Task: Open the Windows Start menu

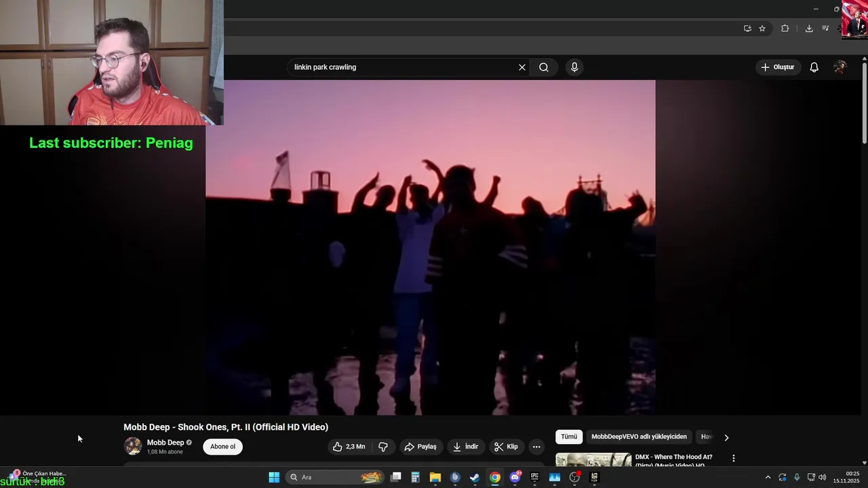Action: coord(274,477)
